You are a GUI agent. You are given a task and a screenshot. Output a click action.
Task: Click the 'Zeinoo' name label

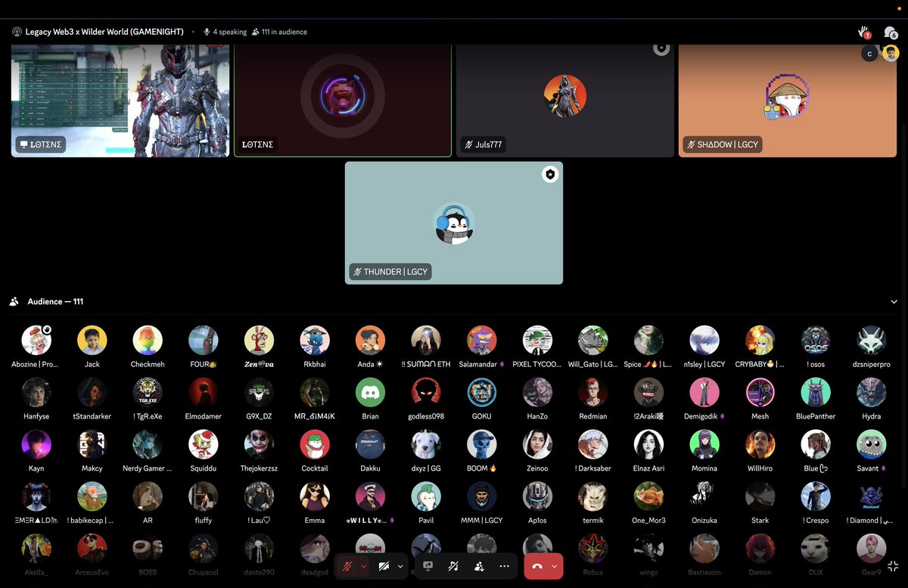[537, 468]
